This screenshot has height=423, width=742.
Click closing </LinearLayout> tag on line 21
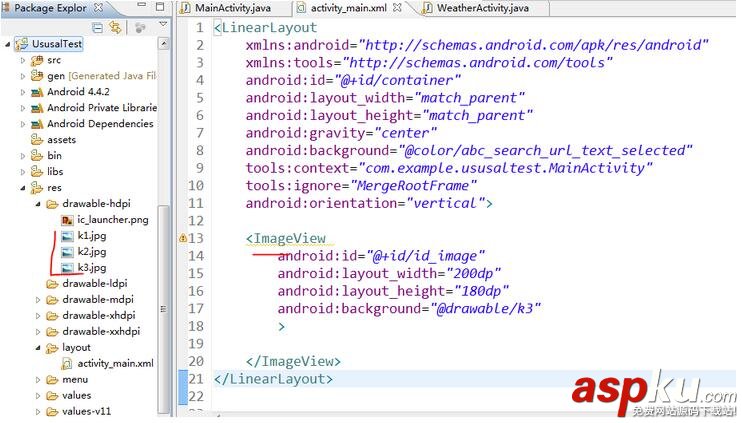pyautogui.click(x=274, y=379)
